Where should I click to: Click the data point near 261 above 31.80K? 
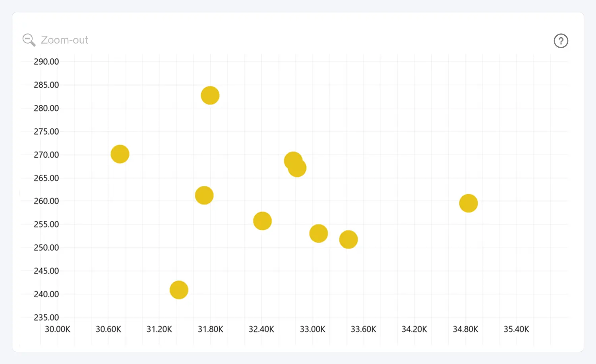coord(204,195)
